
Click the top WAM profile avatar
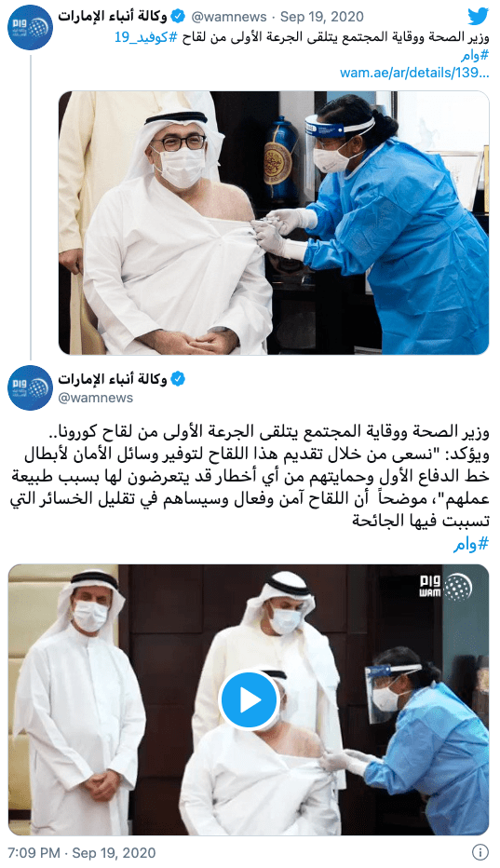31,28
